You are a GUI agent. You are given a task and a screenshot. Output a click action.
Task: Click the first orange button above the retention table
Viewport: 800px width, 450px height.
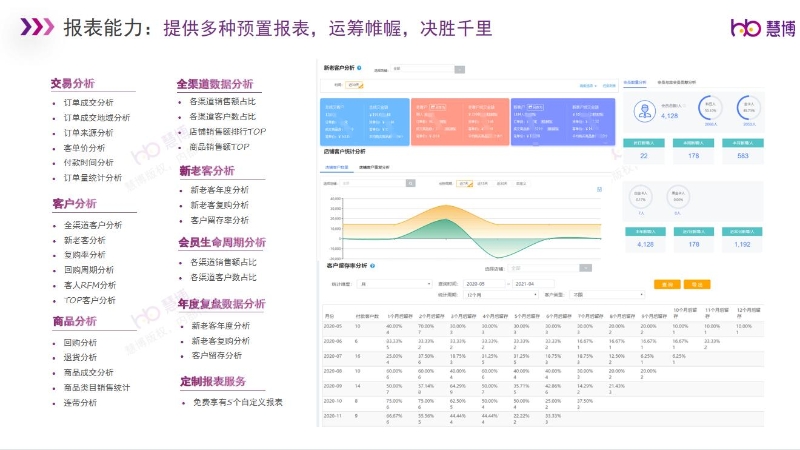(x=664, y=284)
